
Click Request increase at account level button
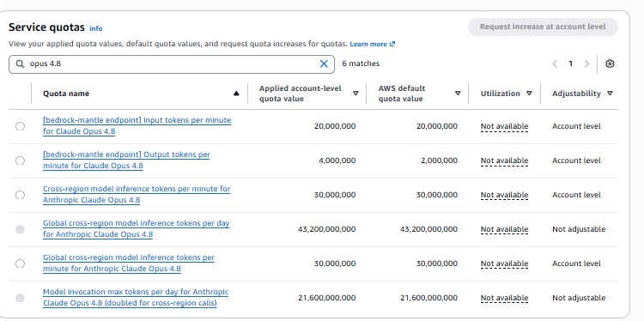pyautogui.click(x=543, y=27)
